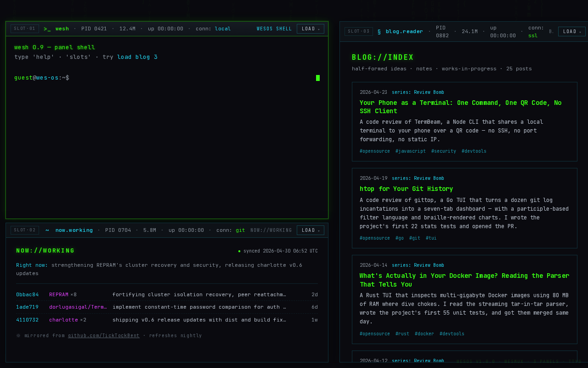Image resolution: width=588 pixels, height=368 pixels.
Task: Click the wesh shell prompt icon
Action: (x=47, y=29)
